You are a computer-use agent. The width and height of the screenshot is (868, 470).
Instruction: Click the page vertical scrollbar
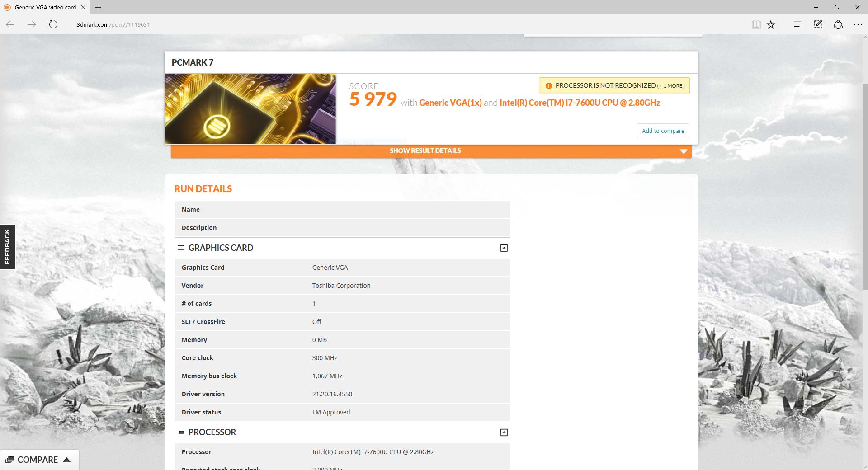pyautogui.click(x=865, y=186)
